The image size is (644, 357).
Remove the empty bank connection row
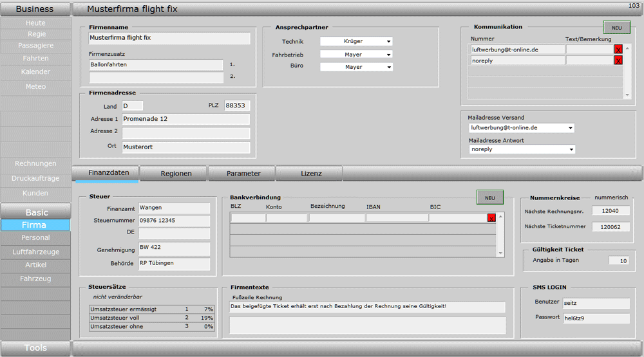point(491,218)
